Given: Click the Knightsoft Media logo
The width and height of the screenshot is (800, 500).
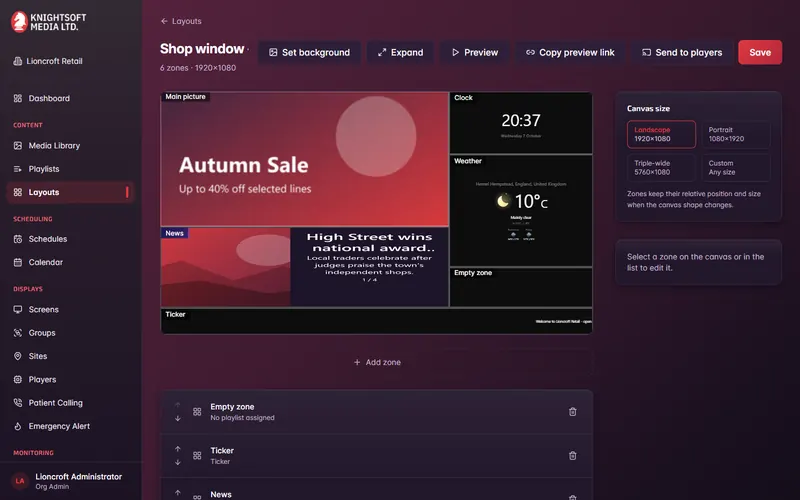Looking at the screenshot, I should pos(48,22).
